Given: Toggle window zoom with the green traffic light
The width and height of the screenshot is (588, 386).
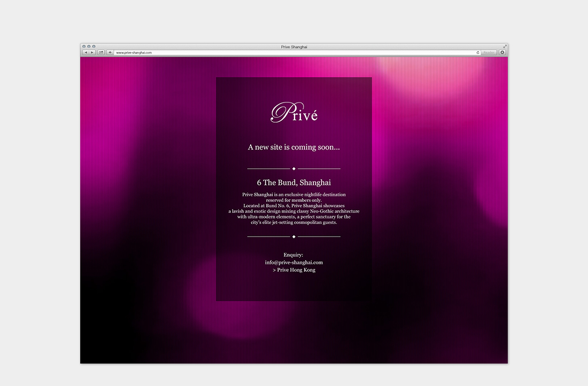Looking at the screenshot, I should pos(94,46).
